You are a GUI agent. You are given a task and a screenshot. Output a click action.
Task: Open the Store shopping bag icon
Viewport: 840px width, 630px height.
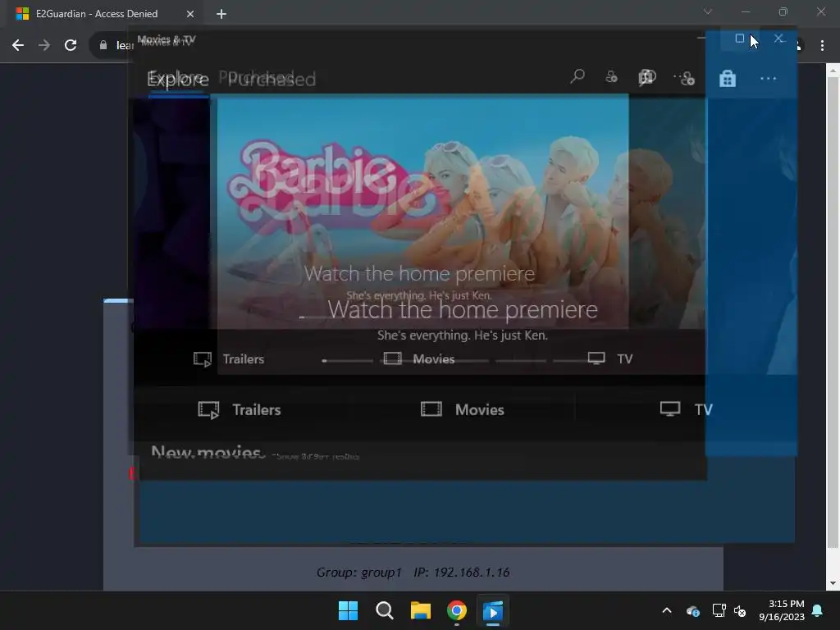tap(727, 79)
